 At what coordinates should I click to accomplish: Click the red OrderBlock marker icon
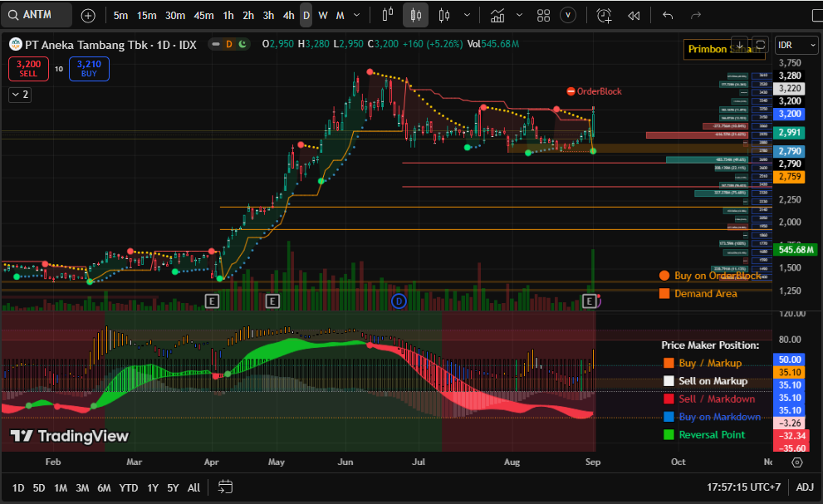571,91
